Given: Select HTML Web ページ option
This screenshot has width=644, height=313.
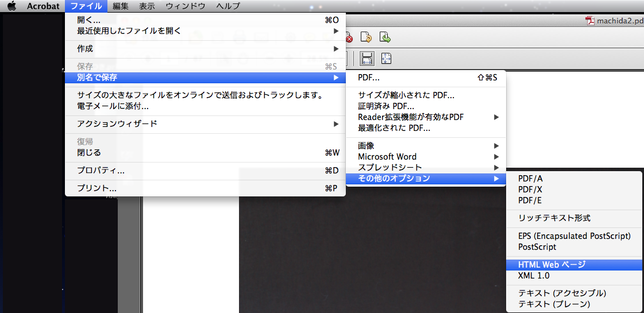Looking at the screenshot, I should point(574,265).
